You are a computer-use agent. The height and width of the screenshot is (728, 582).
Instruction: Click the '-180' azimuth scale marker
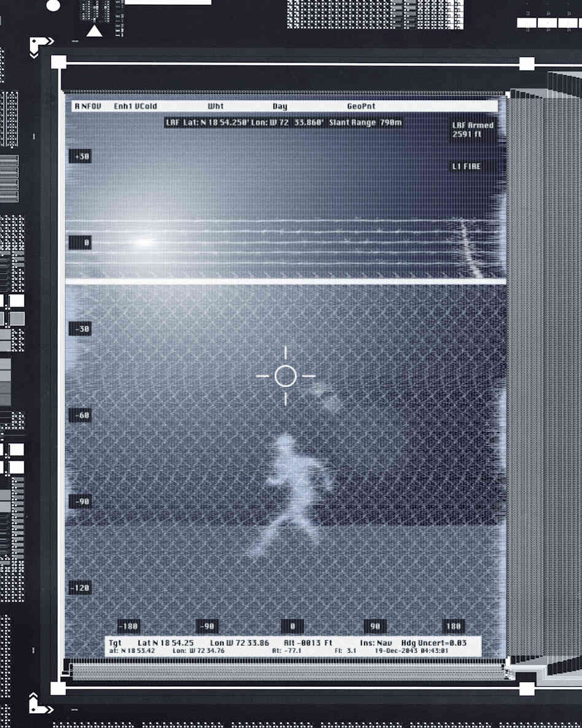[128, 626]
